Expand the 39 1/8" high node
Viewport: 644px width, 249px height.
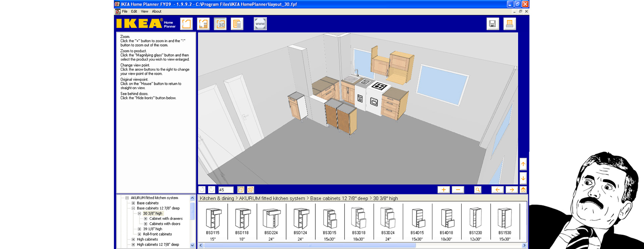tap(140, 229)
